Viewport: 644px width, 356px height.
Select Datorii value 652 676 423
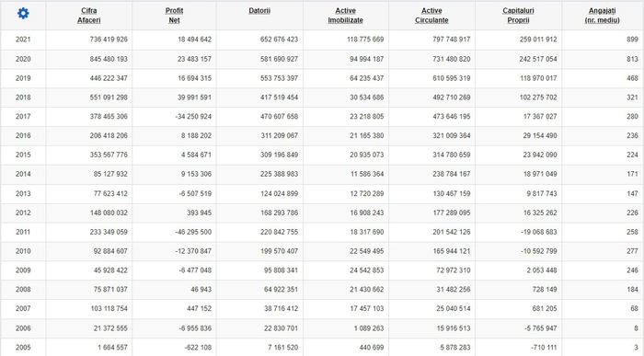(x=280, y=40)
